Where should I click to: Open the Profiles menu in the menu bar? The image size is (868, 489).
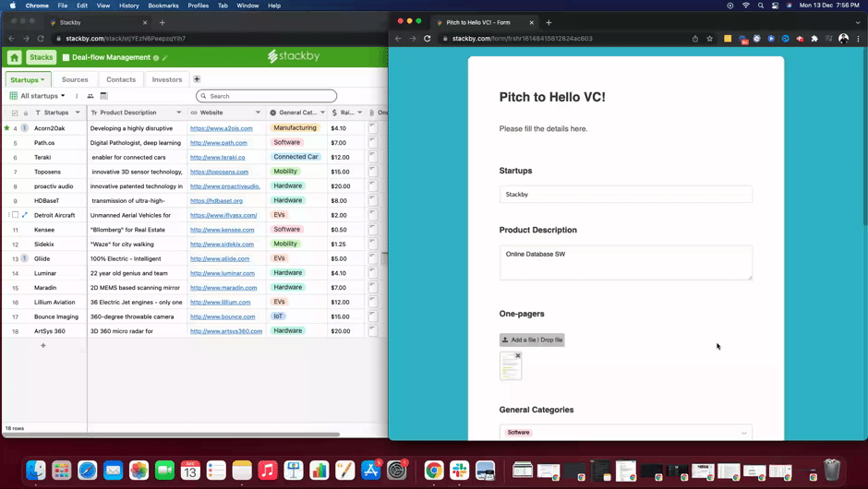click(198, 6)
